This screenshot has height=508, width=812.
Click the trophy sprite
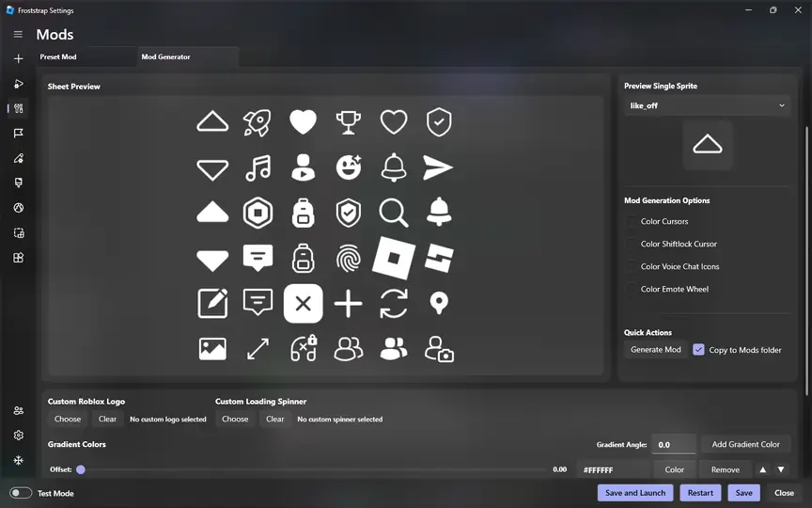tap(348, 122)
